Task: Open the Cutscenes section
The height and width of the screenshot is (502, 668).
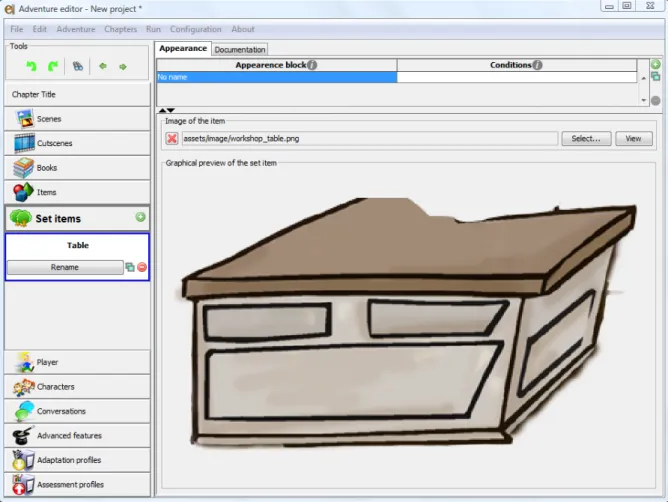Action: pyautogui.click(x=77, y=143)
